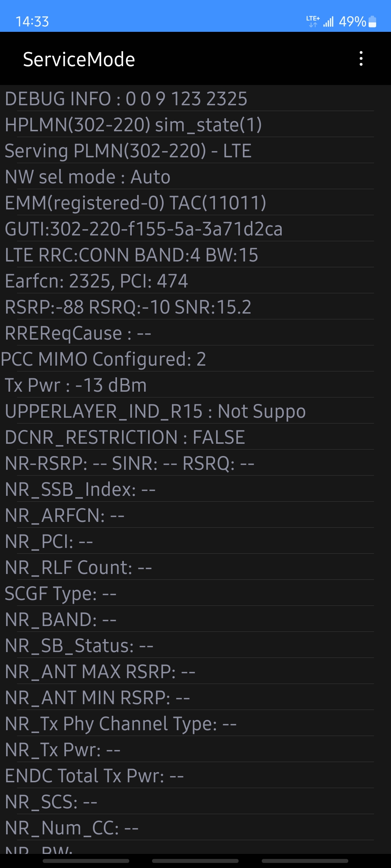Tap the cellular signal strength bars
This screenshot has height=868, width=391.
pos(328,22)
